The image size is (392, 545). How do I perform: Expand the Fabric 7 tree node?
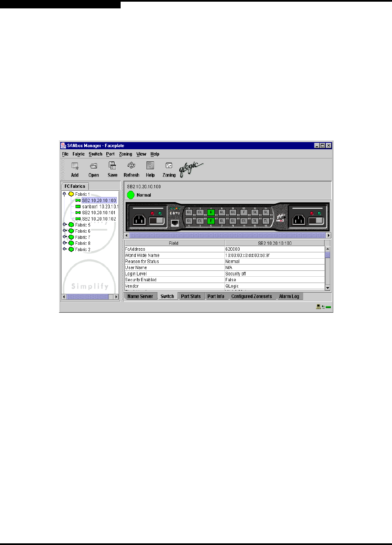[64, 237]
